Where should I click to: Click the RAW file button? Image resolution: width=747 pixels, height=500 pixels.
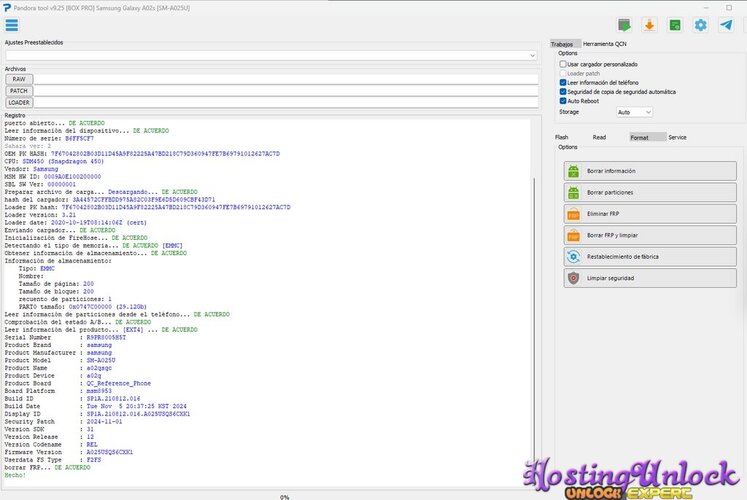point(19,79)
